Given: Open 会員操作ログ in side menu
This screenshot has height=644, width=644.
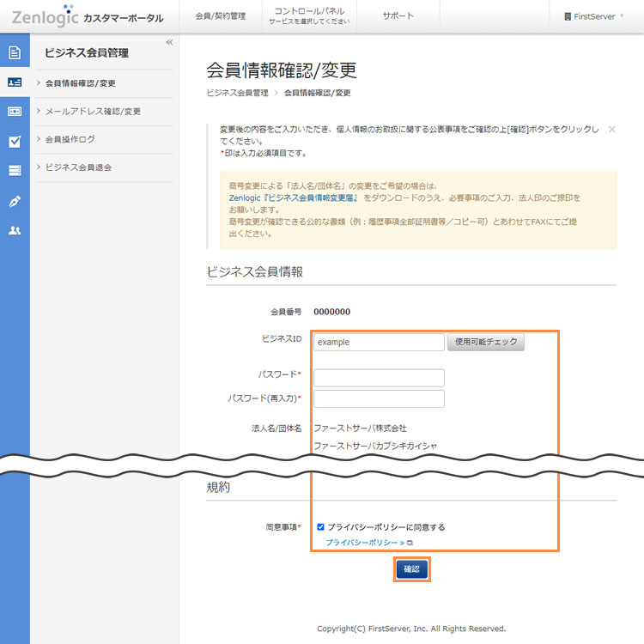Looking at the screenshot, I should click(70, 139).
